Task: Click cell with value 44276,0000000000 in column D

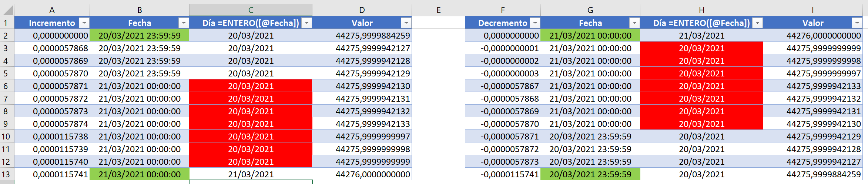Action: [362, 174]
